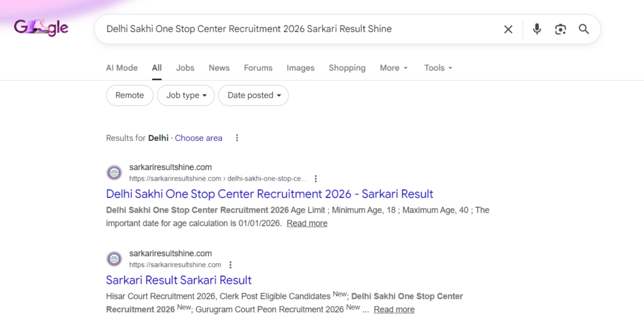Open Google Lens image search

tap(560, 29)
